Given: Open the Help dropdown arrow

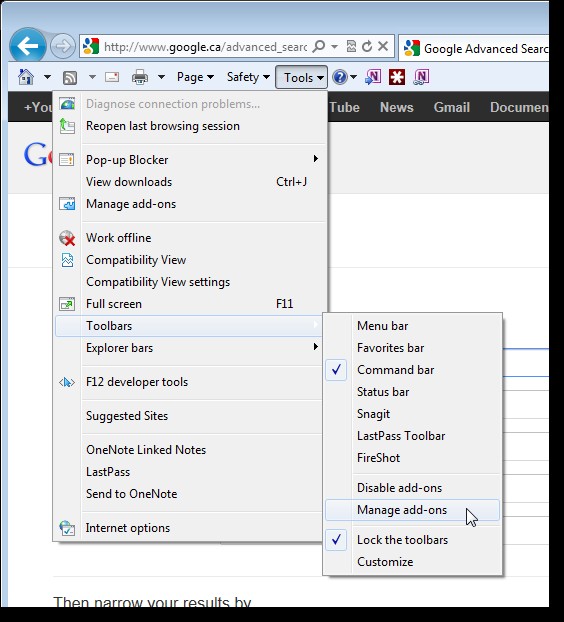Looking at the screenshot, I should (x=353, y=77).
